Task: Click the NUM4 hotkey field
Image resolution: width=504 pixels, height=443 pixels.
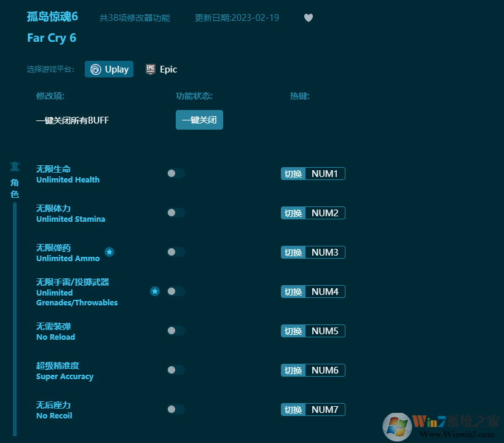Action: tap(325, 292)
